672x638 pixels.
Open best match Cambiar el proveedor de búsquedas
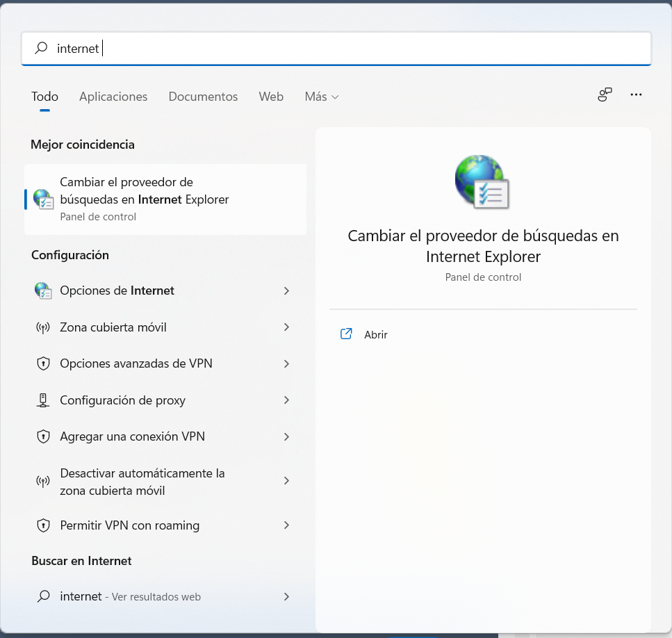pos(165,199)
